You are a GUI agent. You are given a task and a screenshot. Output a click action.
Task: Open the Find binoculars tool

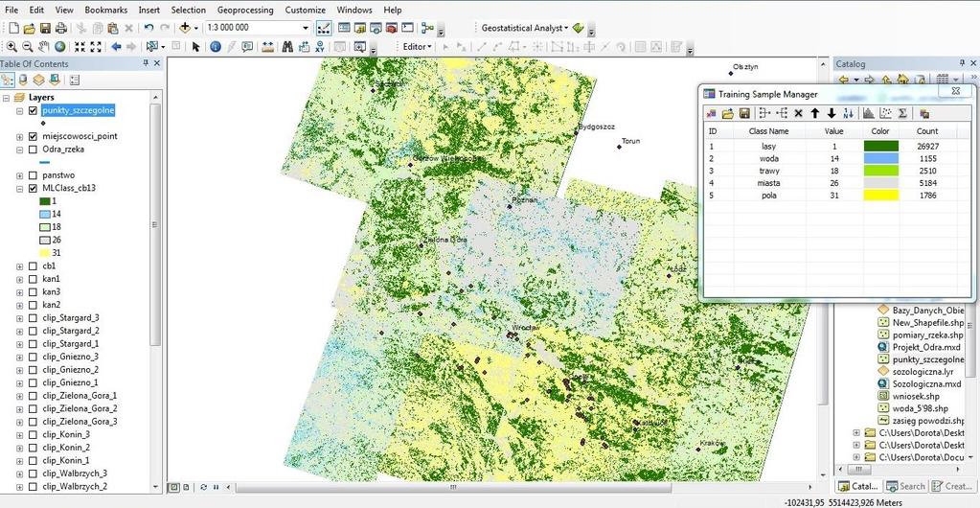click(287, 46)
